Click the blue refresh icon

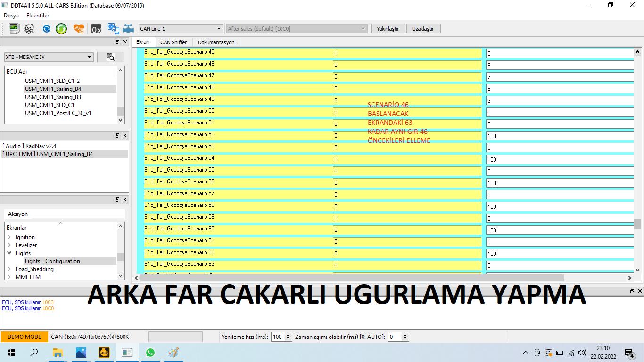[x=47, y=29]
